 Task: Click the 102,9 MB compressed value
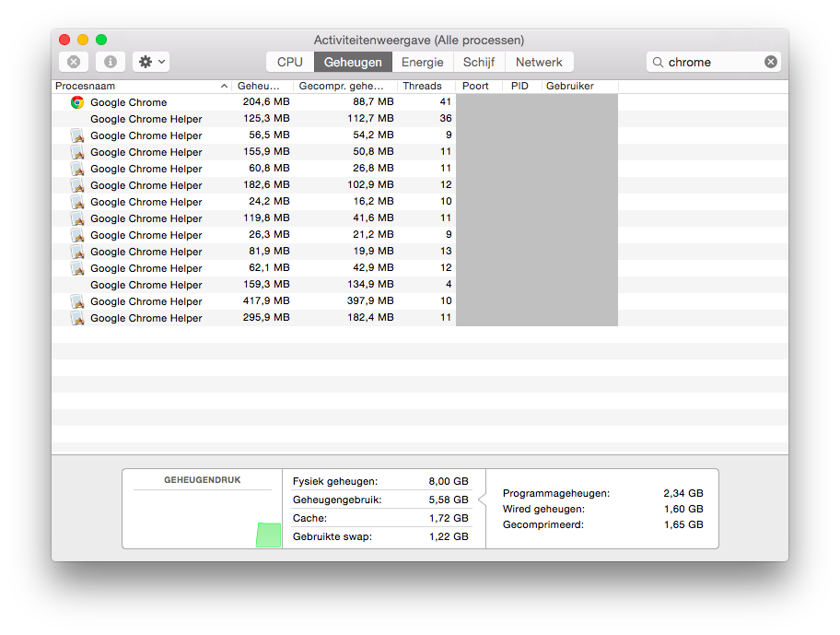(x=370, y=185)
